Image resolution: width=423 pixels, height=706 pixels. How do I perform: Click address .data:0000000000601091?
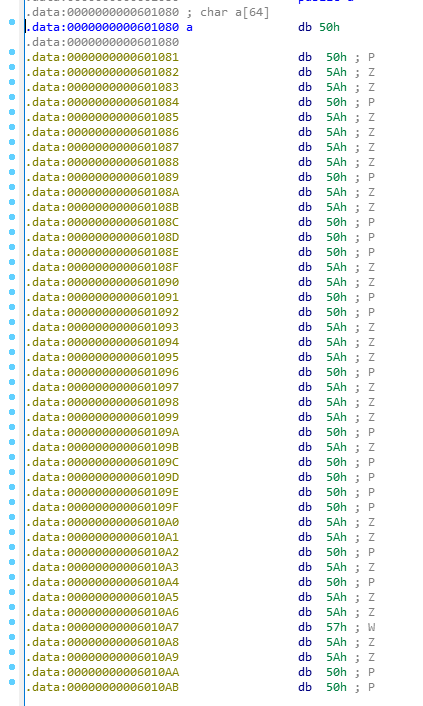click(x=102, y=297)
